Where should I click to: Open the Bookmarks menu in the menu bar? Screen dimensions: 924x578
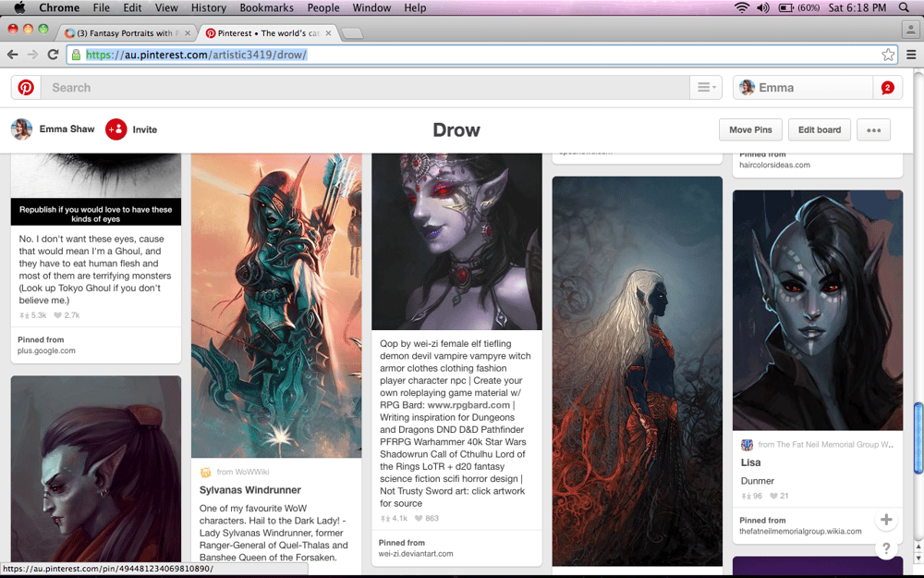266,7
